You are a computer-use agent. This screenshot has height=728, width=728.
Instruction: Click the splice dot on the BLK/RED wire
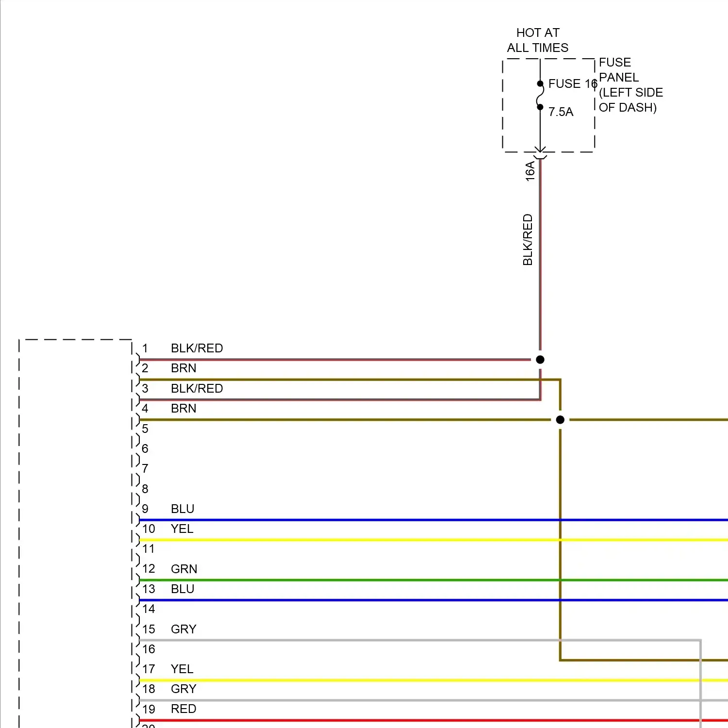(x=540, y=360)
